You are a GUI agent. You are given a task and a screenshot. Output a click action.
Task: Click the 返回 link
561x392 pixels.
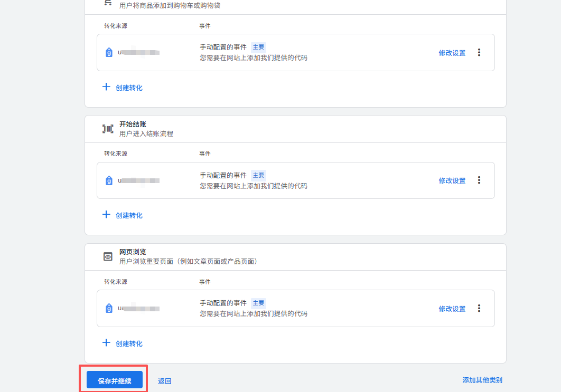(x=164, y=381)
